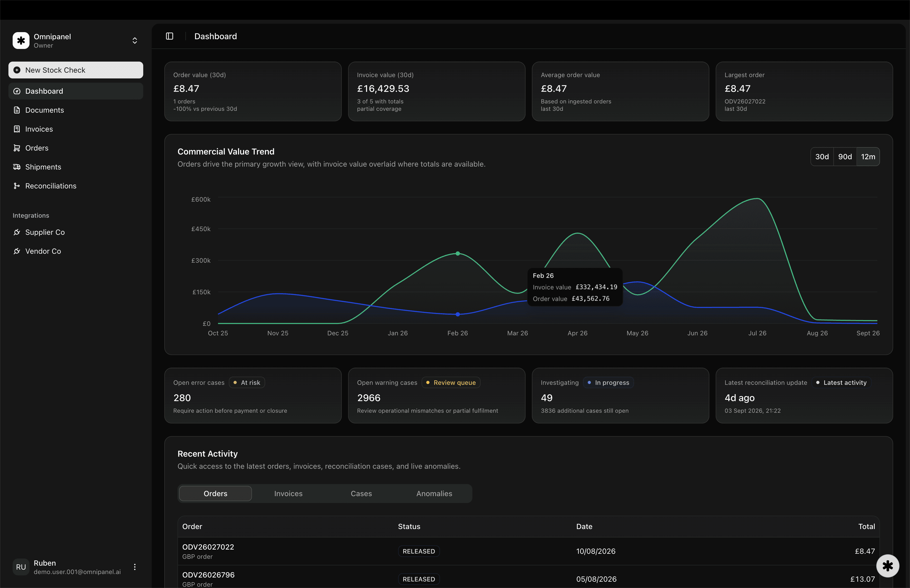
Task: Click the Review queue badge
Action: pyautogui.click(x=451, y=383)
